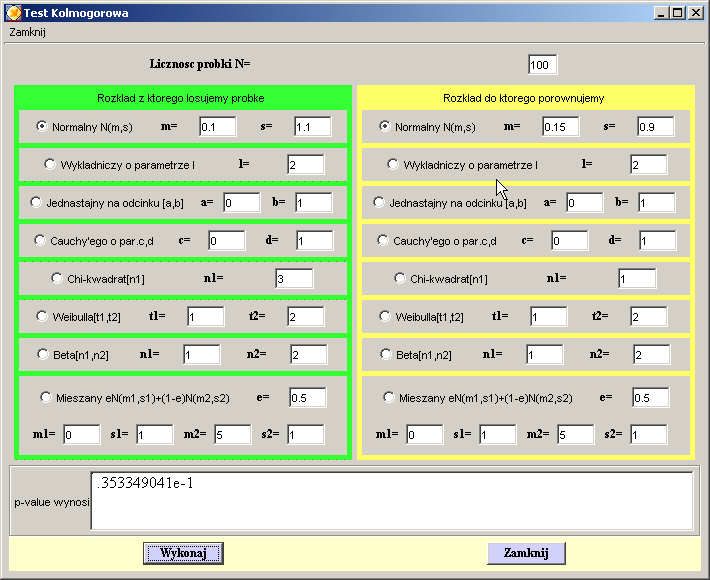
Task: Click the Licznosc probki N input field
Action: 542,65
